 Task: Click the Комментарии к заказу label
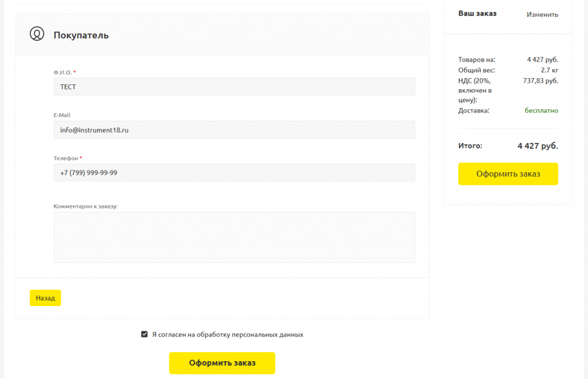point(86,206)
